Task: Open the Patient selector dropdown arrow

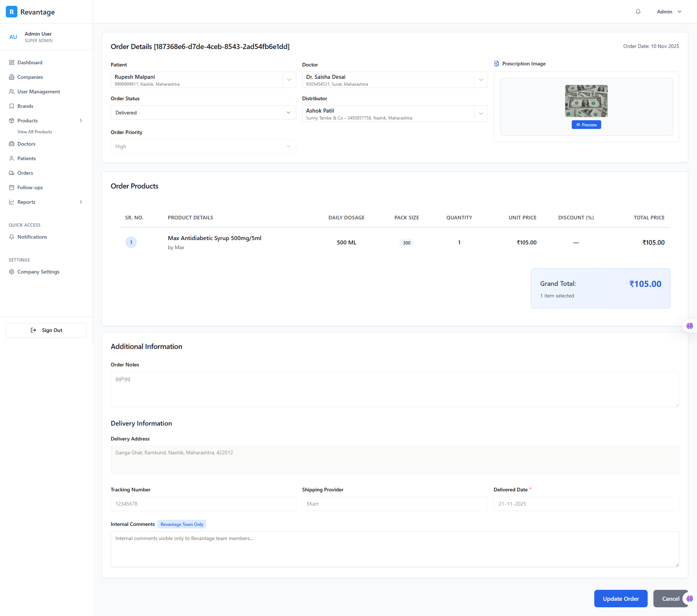Action: coord(289,80)
